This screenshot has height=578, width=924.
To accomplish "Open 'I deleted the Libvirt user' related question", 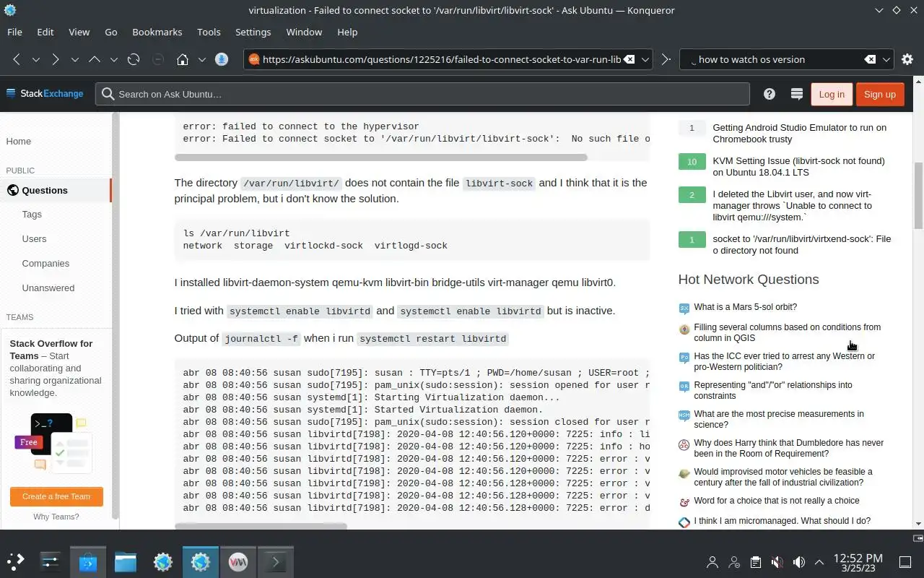I will (792, 205).
